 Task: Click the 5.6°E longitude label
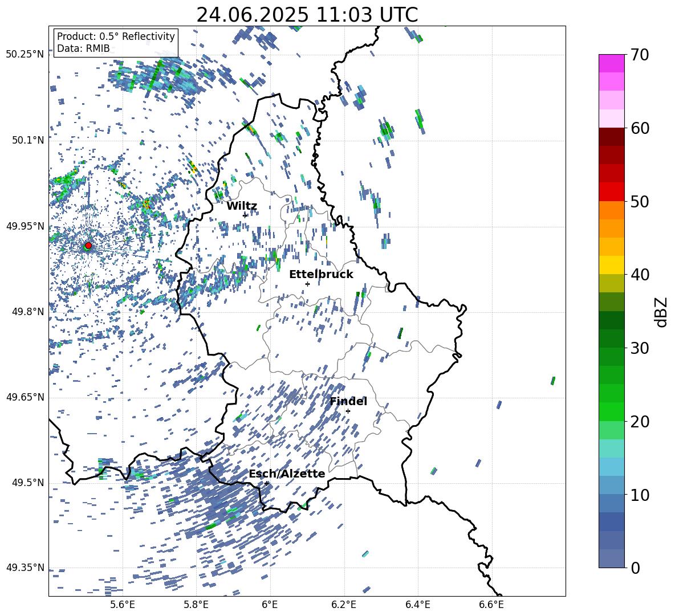click(123, 605)
